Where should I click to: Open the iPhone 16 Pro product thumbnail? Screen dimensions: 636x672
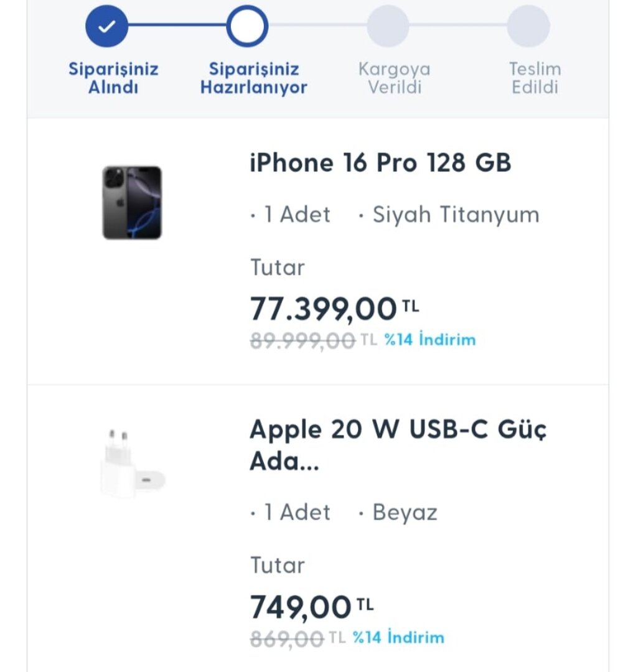click(132, 203)
